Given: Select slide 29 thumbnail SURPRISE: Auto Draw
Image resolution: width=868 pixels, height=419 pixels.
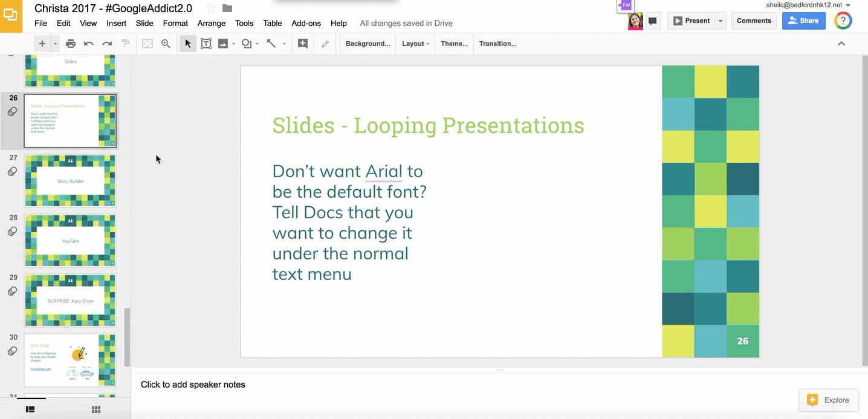Looking at the screenshot, I should 70,300.
